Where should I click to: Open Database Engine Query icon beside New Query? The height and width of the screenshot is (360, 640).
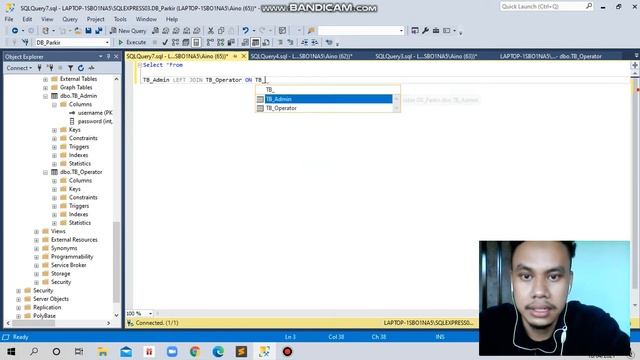(x=155, y=31)
